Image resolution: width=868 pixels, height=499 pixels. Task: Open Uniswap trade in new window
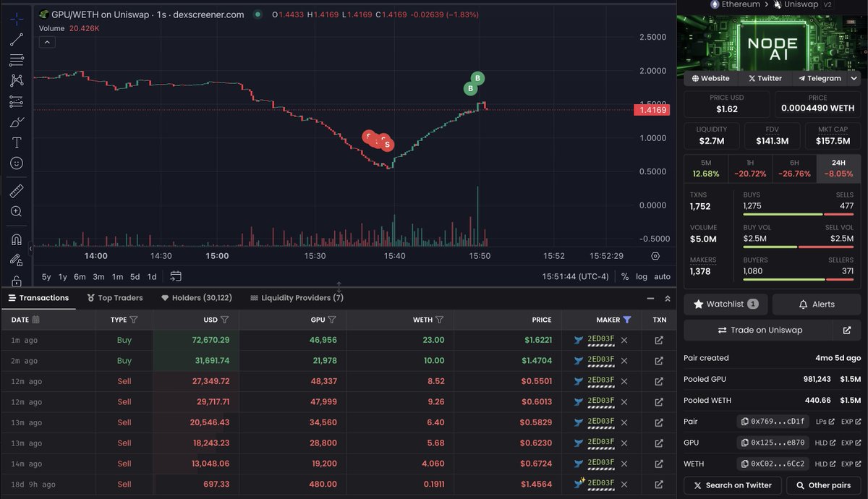click(847, 330)
